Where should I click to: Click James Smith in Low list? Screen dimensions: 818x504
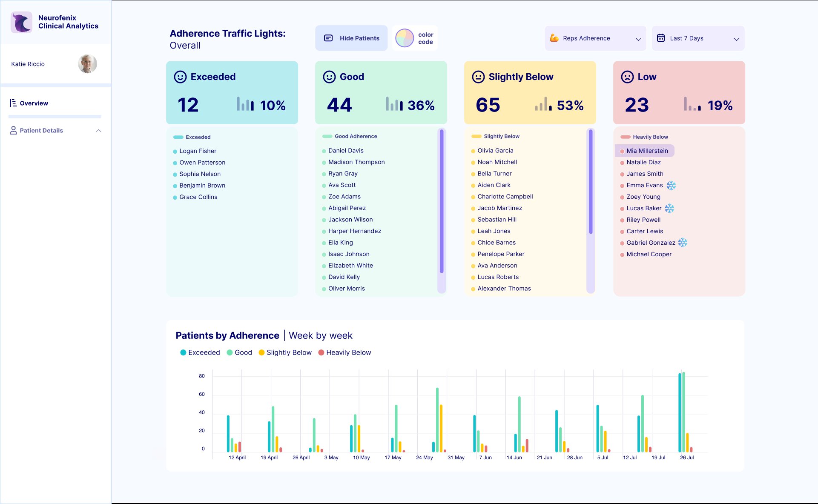pos(645,174)
